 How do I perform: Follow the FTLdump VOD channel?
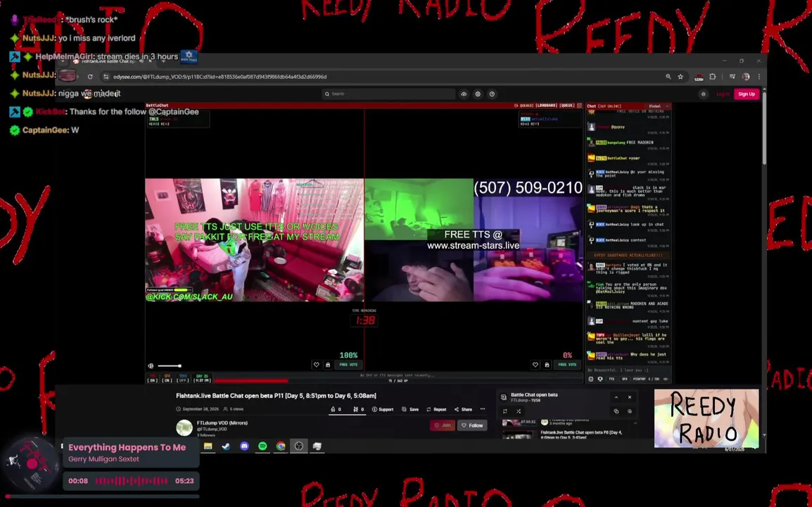[x=472, y=425]
